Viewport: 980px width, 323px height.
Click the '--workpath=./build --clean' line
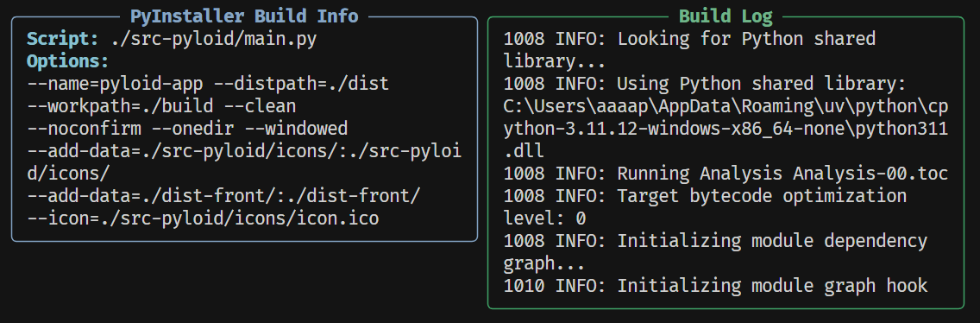[161, 105]
